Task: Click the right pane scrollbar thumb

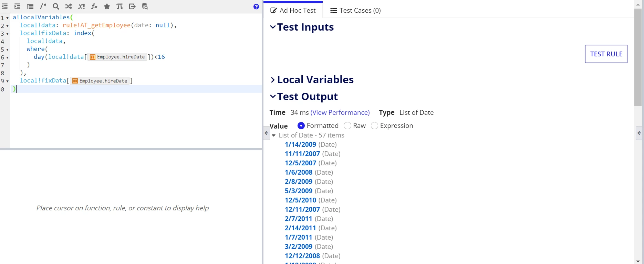Action: point(638,57)
